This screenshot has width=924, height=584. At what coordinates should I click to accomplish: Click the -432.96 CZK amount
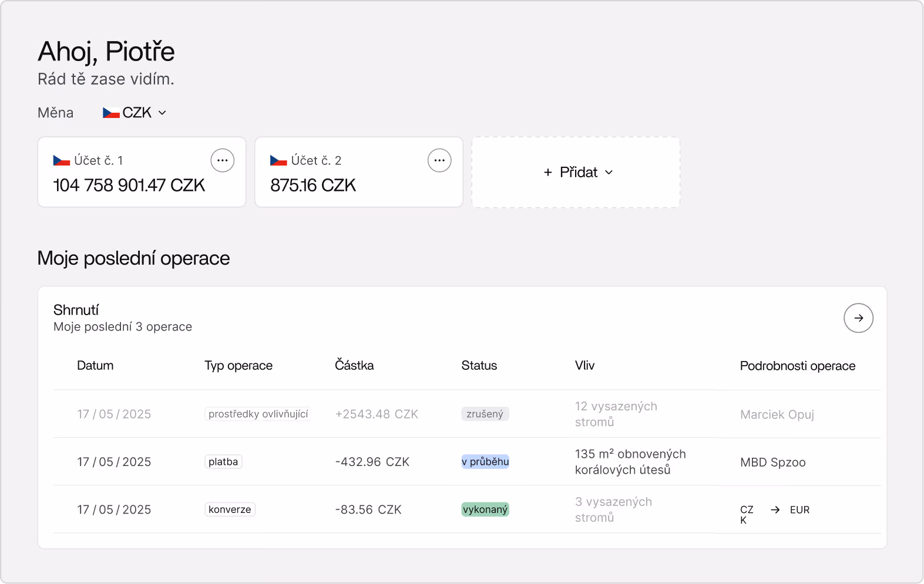pos(372,462)
